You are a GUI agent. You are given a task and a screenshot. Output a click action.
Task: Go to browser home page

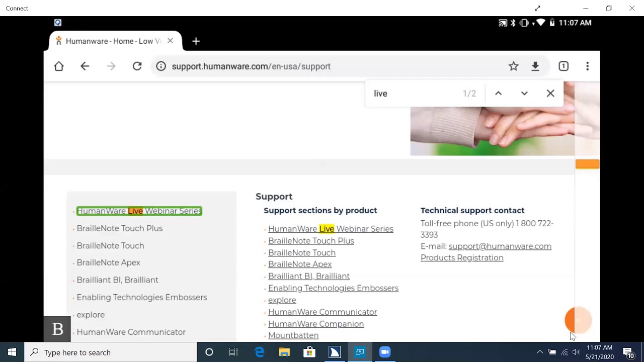(59, 66)
